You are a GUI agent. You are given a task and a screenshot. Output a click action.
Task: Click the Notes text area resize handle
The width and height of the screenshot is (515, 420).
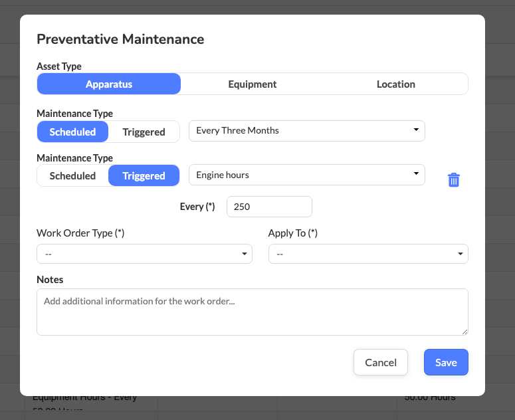tap(464, 331)
